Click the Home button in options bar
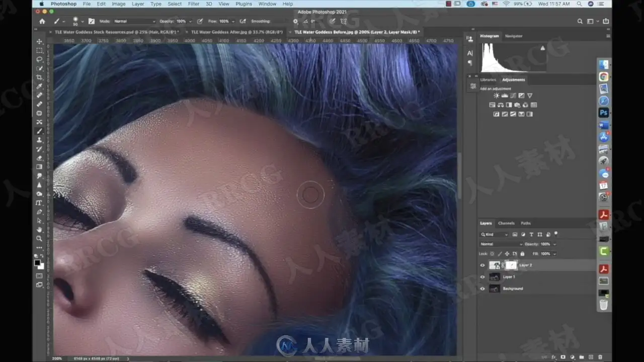Screen dimensions: 644x362 pyautogui.click(x=42, y=21)
